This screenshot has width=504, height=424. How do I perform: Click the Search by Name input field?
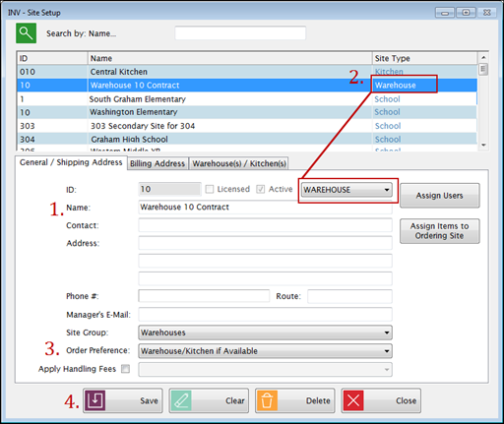point(240,33)
